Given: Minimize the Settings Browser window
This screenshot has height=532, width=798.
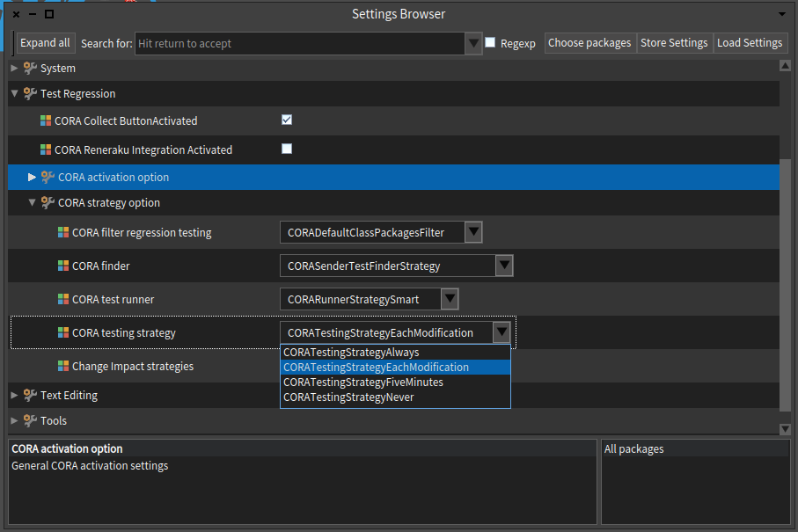Looking at the screenshot, I should (33, 14).
